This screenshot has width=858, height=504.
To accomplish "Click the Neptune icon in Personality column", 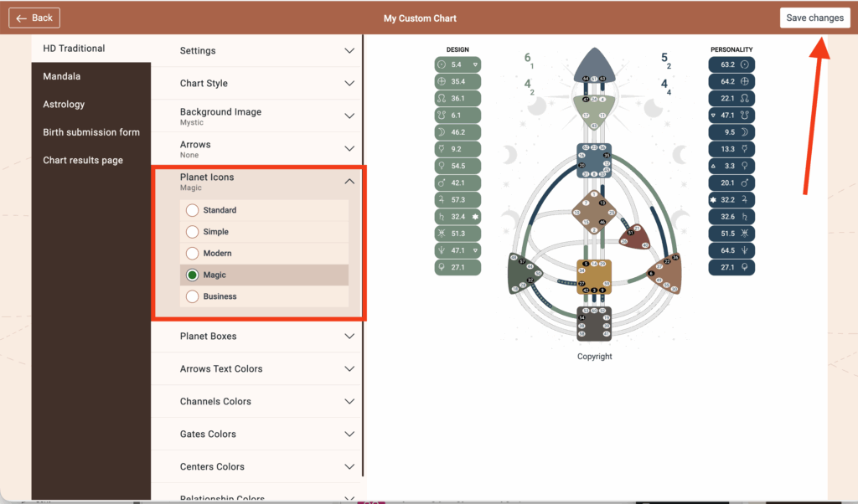I will (x=745, y=250).
